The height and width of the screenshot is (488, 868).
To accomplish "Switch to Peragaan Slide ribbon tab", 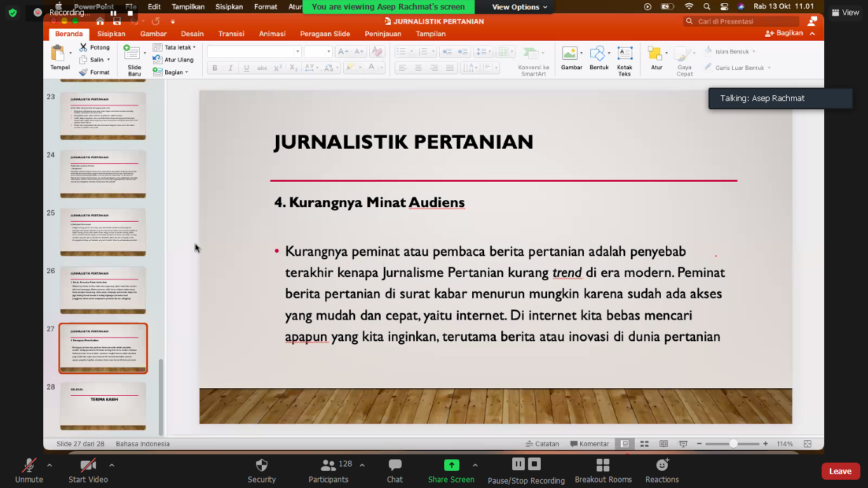I will pyautogui.click(x=325, y=34).
